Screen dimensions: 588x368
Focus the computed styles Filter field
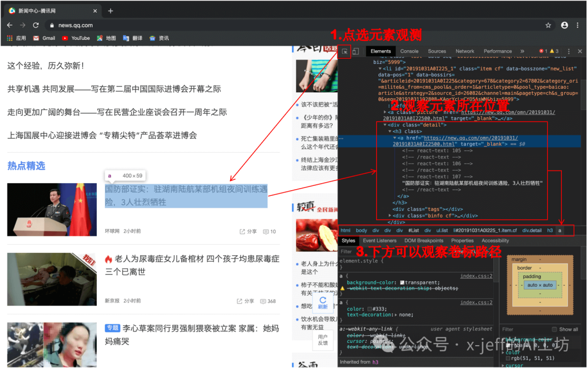click(525, 329)
